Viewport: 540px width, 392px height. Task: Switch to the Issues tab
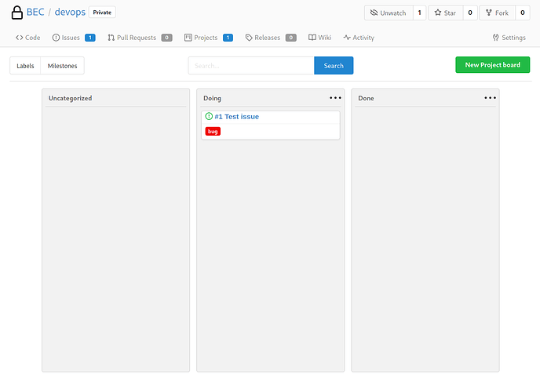(x=74, y=38)
